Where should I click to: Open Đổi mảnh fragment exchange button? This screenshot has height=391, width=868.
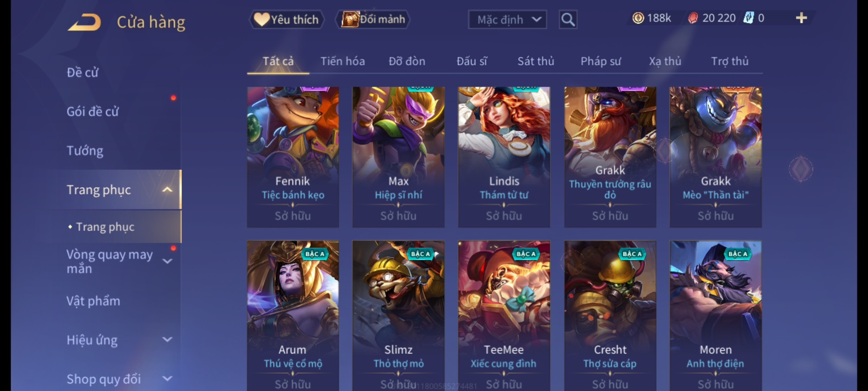[373, 19]
